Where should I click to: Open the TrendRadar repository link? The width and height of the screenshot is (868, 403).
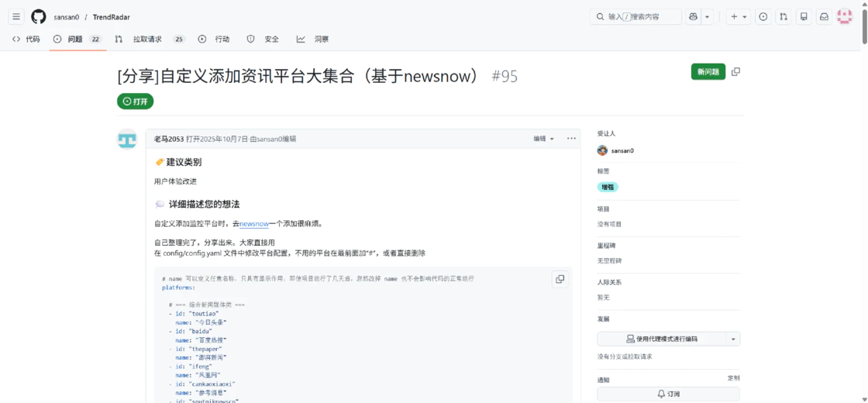112,17
